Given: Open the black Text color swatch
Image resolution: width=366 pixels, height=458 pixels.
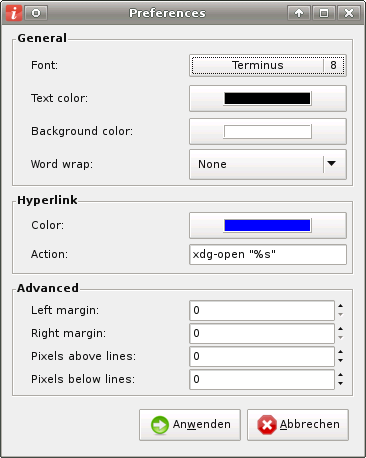Looking at the screenshot, I should (268, 98).
